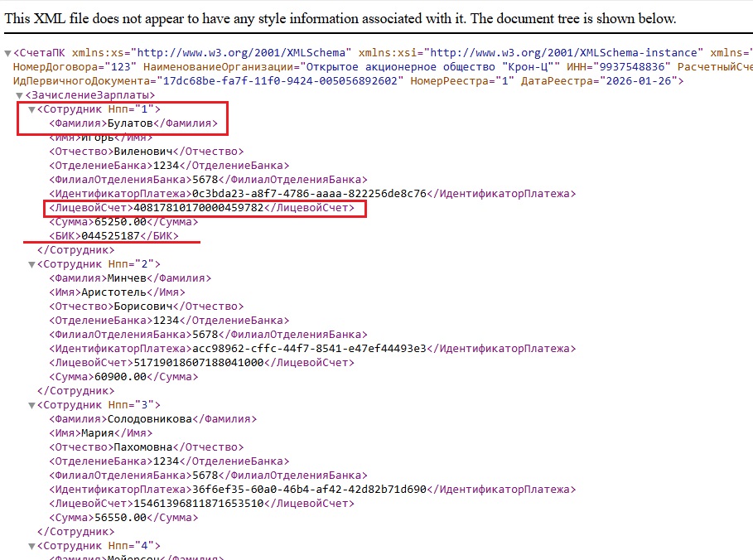Collapse the Сотрудник Нпп="4" node
The width and height of the screenshot is (753, 560).
[32, 546]
